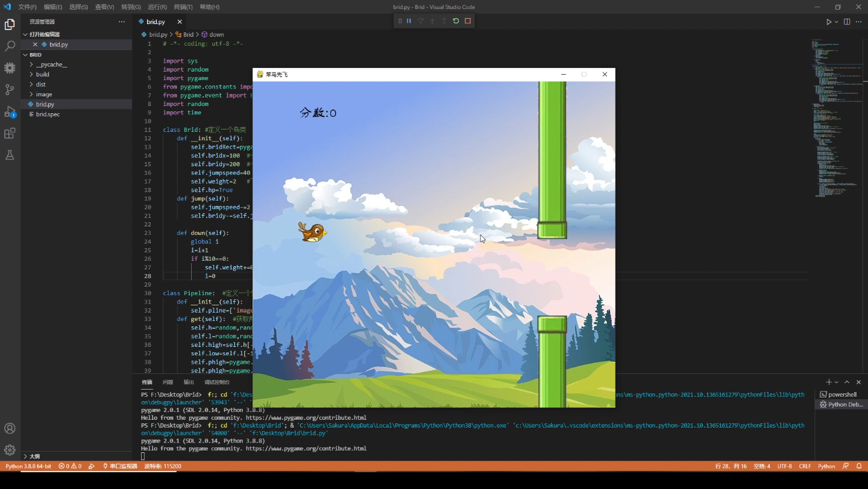The height and width of the screenshot is (489, 868).
Task: Switch to the 输出 panel tab
Action: point(189,382)
